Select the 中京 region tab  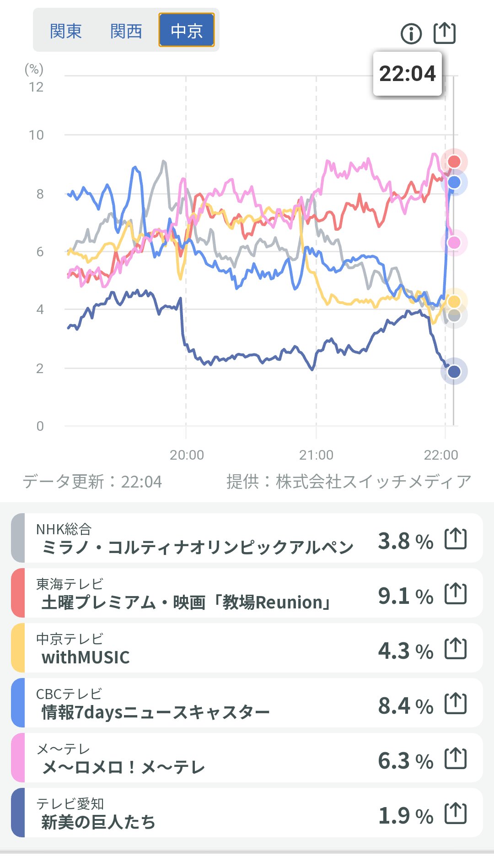pyautogui.click(x=186, y=31)
